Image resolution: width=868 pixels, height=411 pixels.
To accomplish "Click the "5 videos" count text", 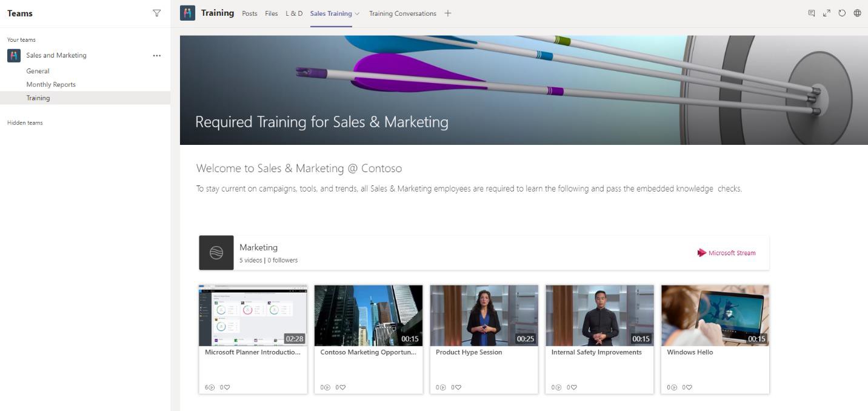I will coord(250,260).
